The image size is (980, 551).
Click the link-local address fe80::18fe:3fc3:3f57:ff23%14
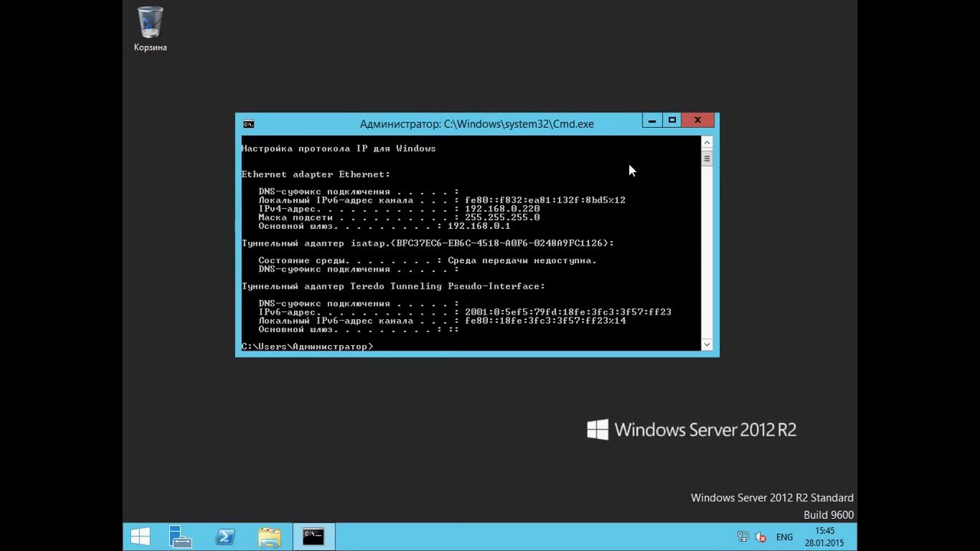545,321
